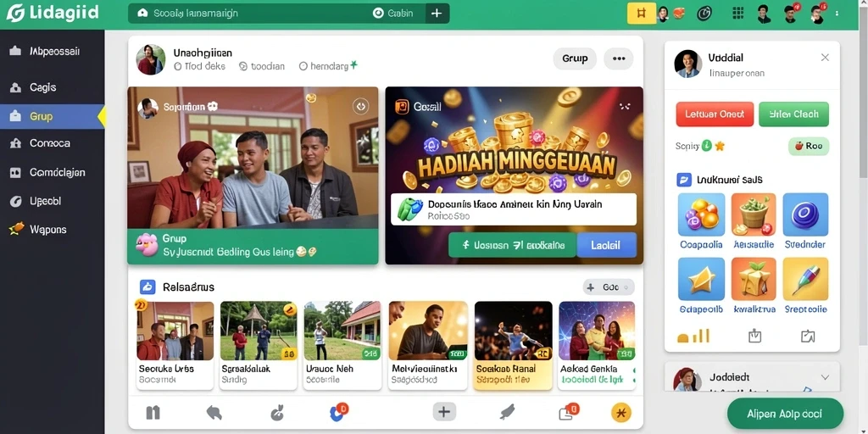The width and height of the screenshot is (868, 434).
Task: Click the orange Gosail icon on banner
Action: point(402,106)
